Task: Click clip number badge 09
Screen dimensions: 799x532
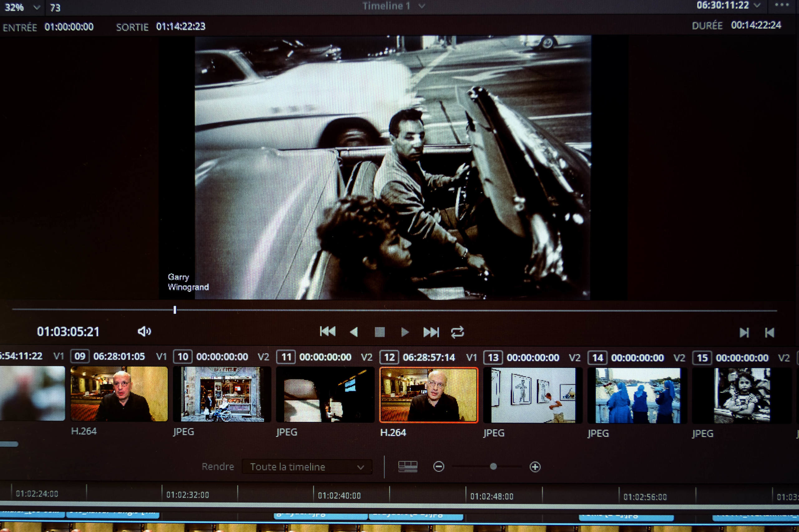Action: point(80,356)
